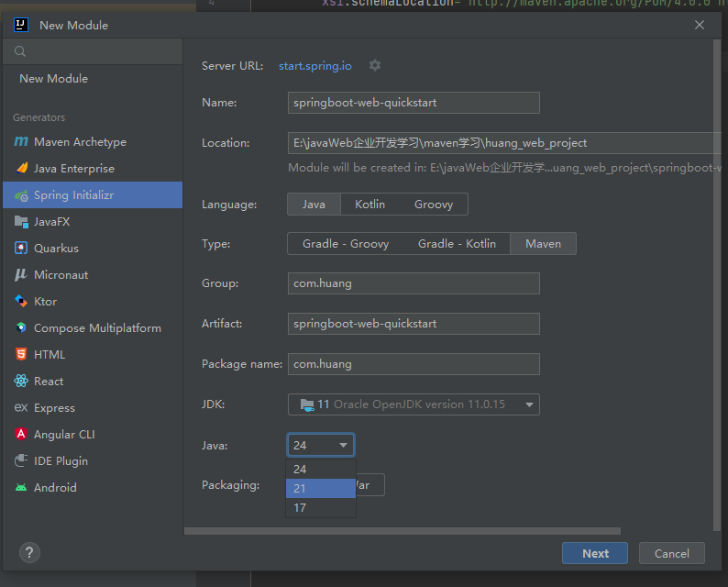This screenshot has height=587, width=728.
Task: Select New Module at list top
Action: [x=93, y=79]
